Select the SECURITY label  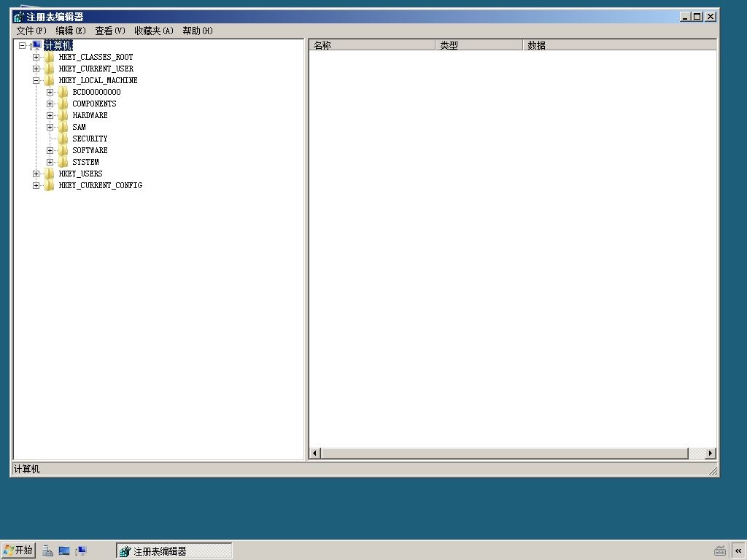point(90,139)
